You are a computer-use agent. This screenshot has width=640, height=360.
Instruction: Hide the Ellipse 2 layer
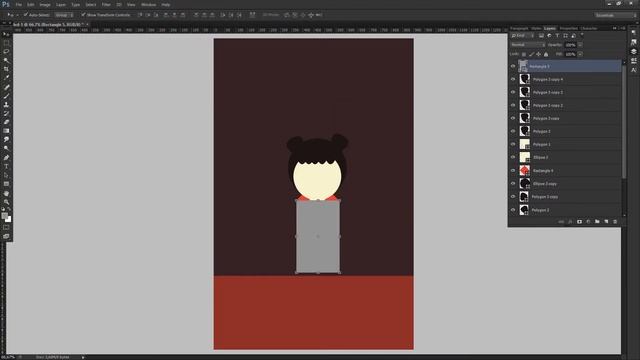click(x=513, y=157)
